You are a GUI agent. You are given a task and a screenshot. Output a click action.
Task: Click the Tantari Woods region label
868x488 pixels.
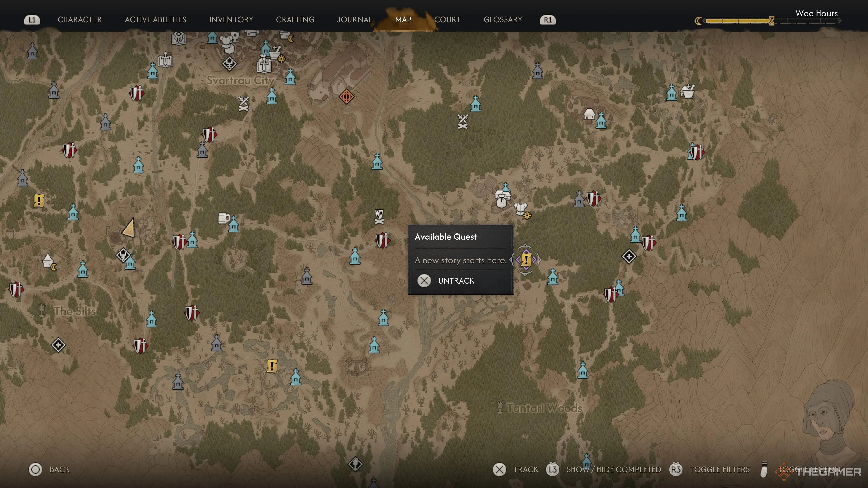click(x=544, y=408)
